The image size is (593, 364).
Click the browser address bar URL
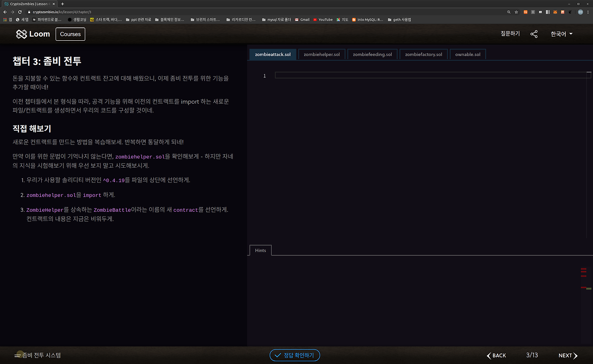62,12
